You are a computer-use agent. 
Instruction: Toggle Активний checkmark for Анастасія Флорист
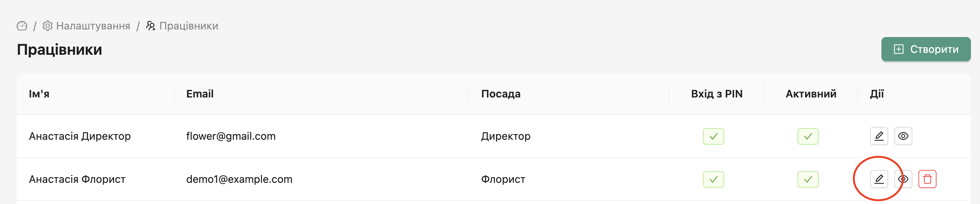(808, 179)
